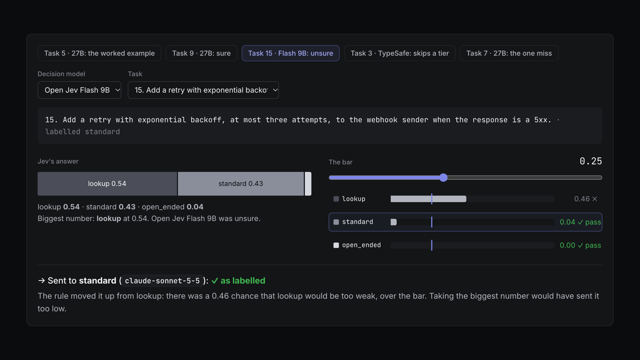Click the standard row color swatch
Image resolution: width=640 pixels, height=360 pixels.
click(x=336, y=222)
